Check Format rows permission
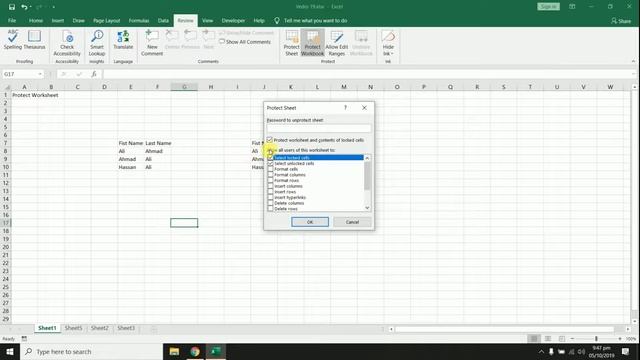 coord(270,180)
